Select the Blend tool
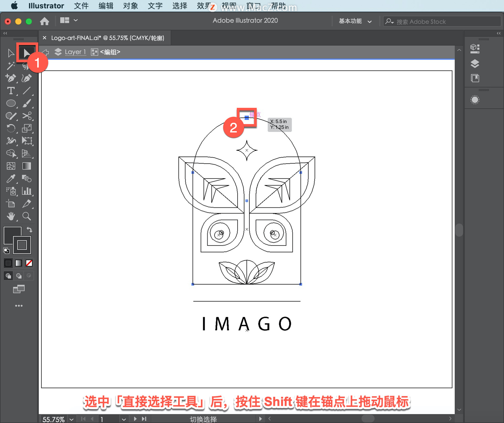This screenshot has height=423, width=504. tap(27, 179)
